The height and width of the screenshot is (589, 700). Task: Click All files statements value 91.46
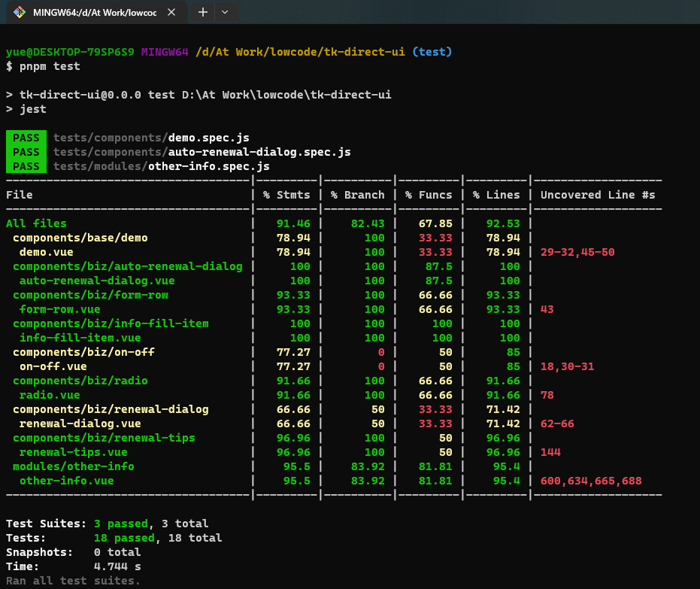pos(293,223)
